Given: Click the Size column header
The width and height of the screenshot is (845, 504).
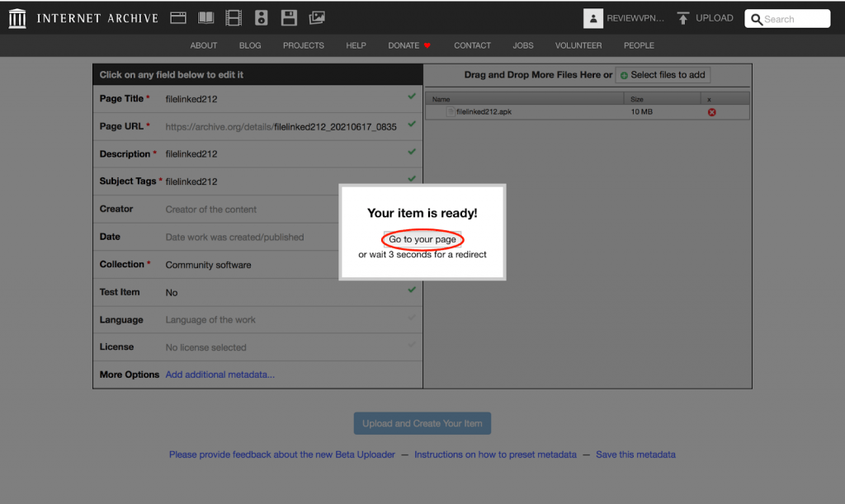Looking at the screenshot, I should pyautogui.click(x=663, y=99).
